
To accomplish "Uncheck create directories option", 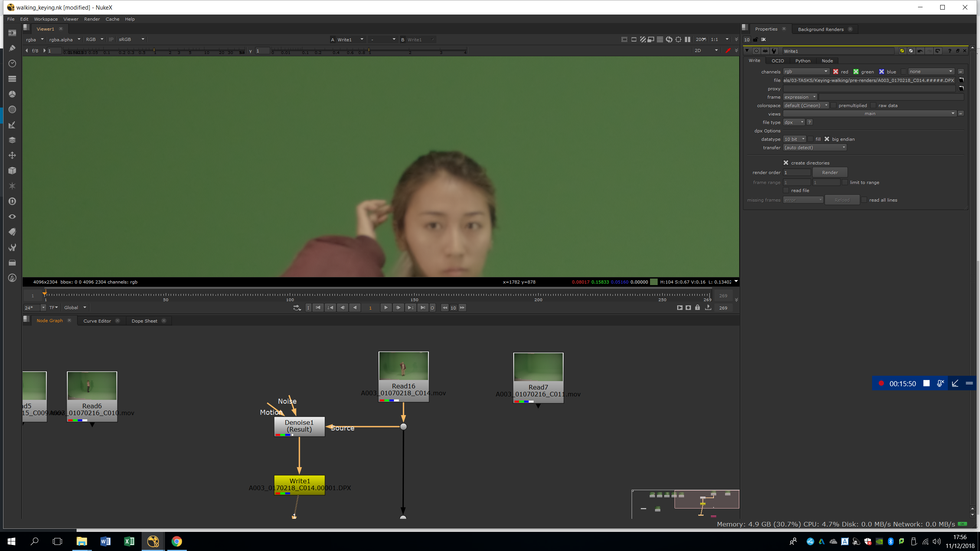I will click(x=786, y=163).
